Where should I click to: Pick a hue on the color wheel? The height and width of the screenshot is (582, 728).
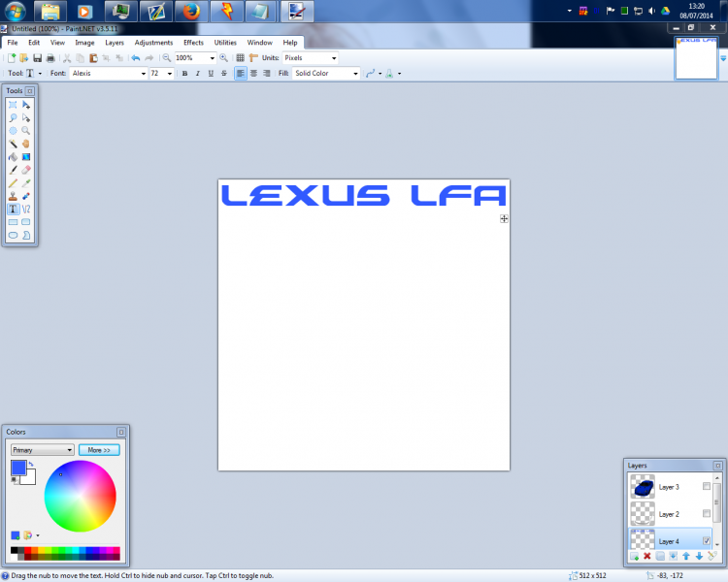click(81, 496)
